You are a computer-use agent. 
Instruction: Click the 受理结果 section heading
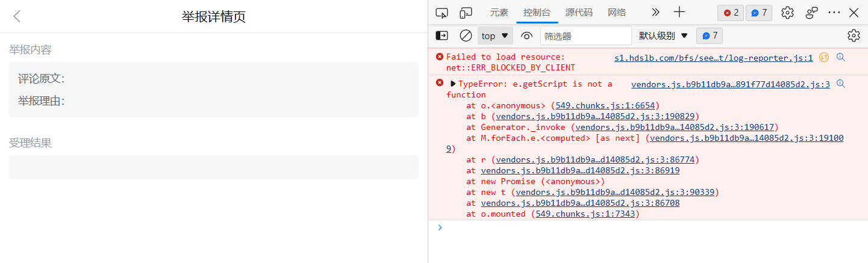click(x=30, y=143)
